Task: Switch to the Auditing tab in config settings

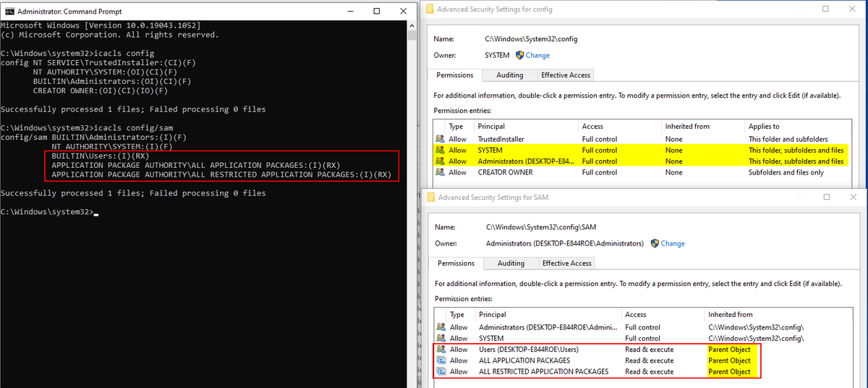Action: point(510,75)
